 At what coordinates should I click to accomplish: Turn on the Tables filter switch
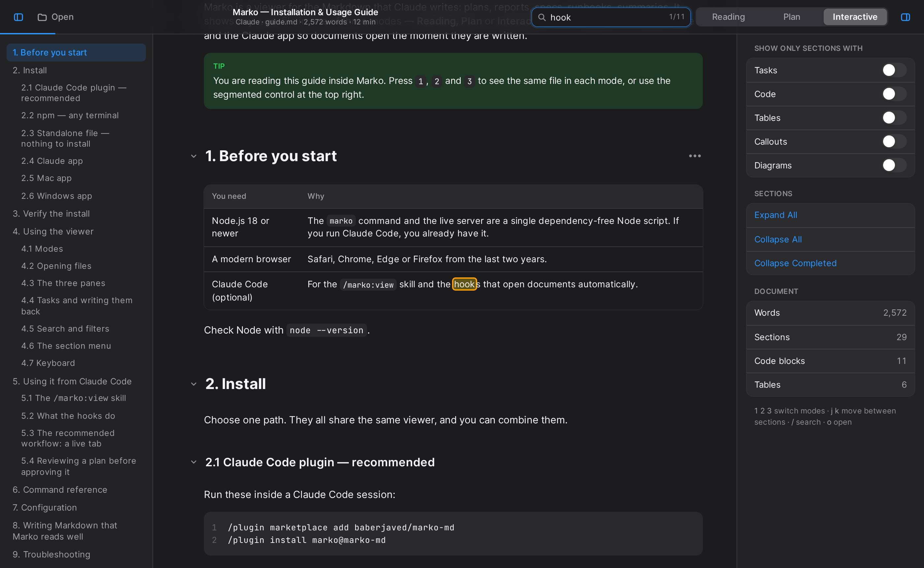[x=894, y=118]
